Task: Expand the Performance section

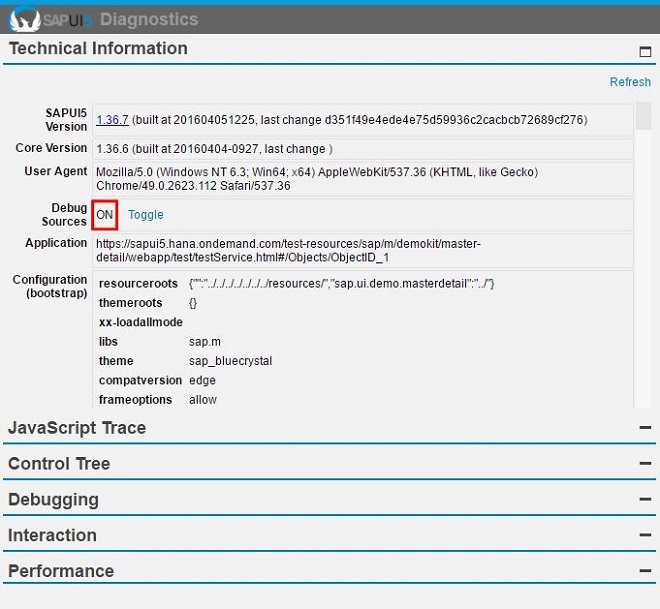Action: tap(645, 571)
